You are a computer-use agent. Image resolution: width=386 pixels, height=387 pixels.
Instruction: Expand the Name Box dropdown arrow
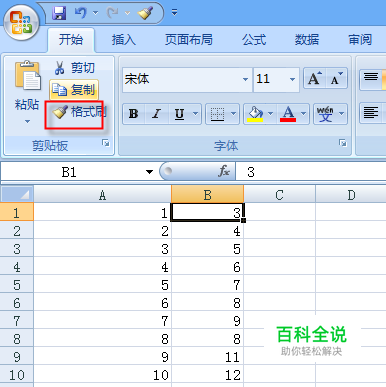pyautogui.click(x=149, y=172)
